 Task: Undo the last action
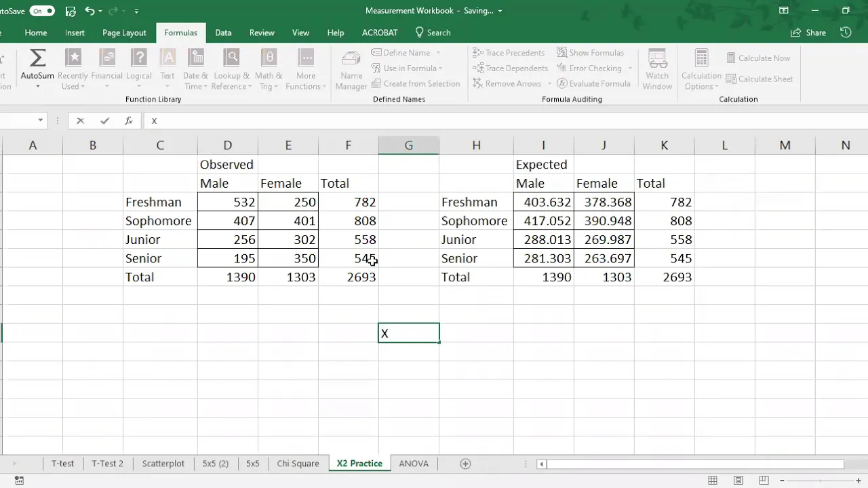pyautogui.click(x=90, y=11)
